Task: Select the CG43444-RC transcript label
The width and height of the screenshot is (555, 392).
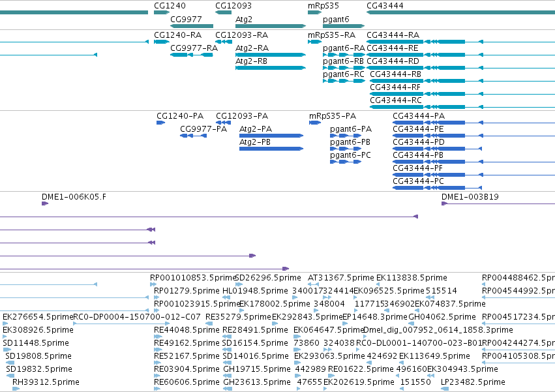Action: 396,100
